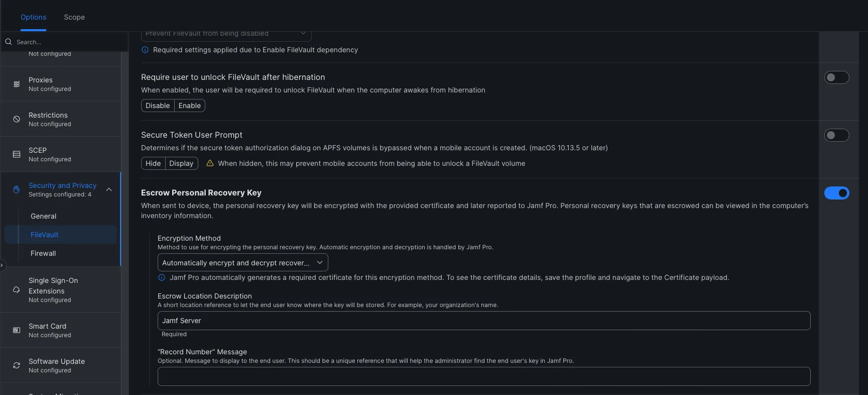Click the Proxies payload icon
868x395 pixels.
pyautogui.click(x=17, y=84)
